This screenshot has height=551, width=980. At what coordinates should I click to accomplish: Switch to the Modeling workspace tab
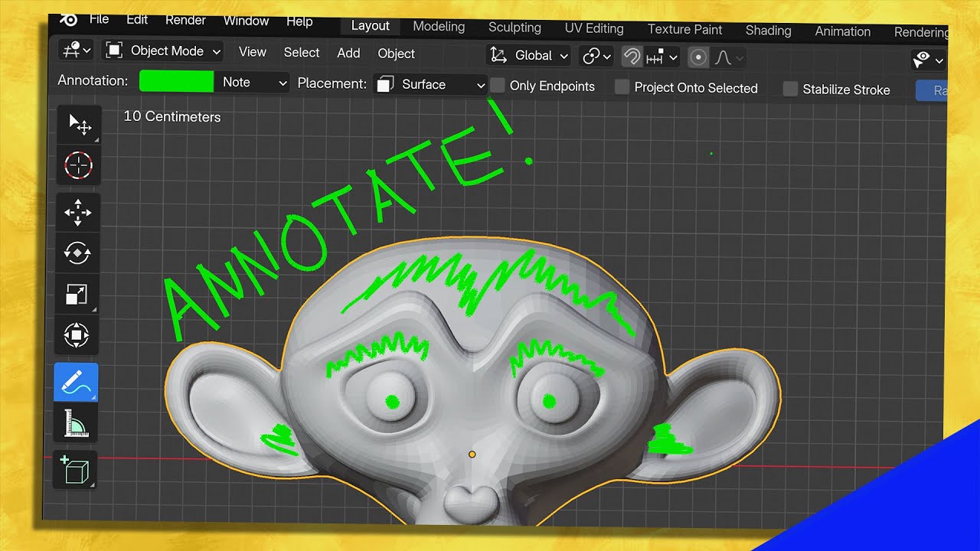point(439,26)
